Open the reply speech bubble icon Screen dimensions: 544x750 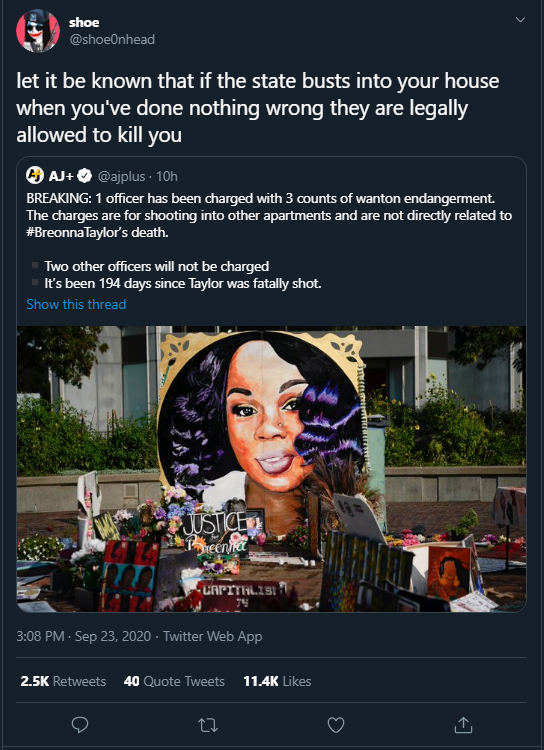(x=80, y=725)
